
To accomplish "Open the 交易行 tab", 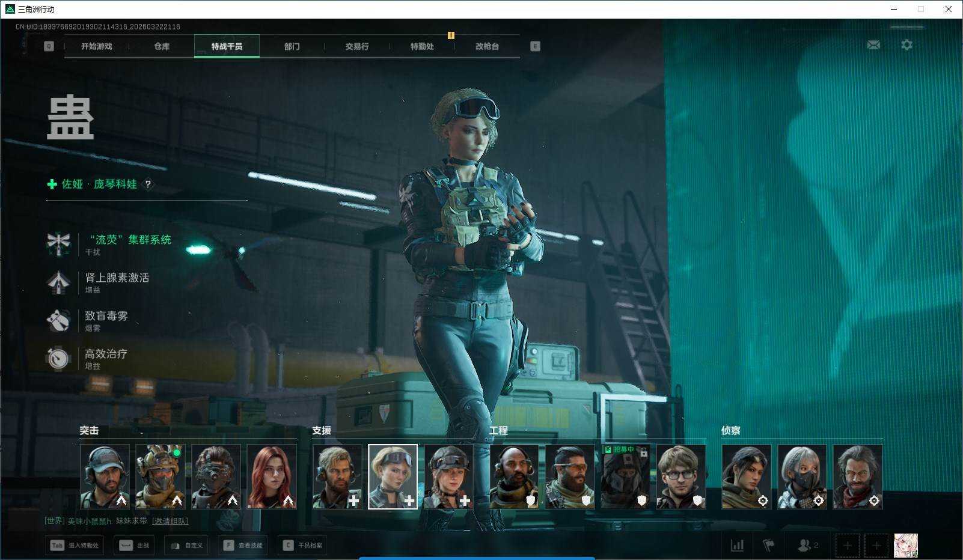I will [x=357, y=46].
